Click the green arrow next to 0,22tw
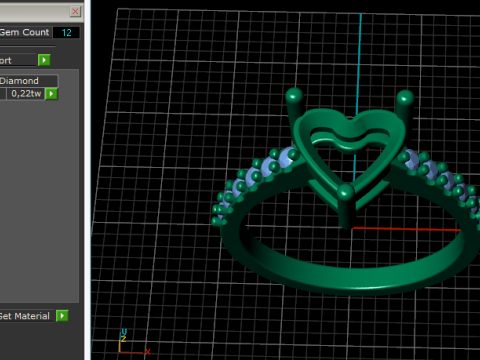480x360 pixels. [x=51, y=94]
